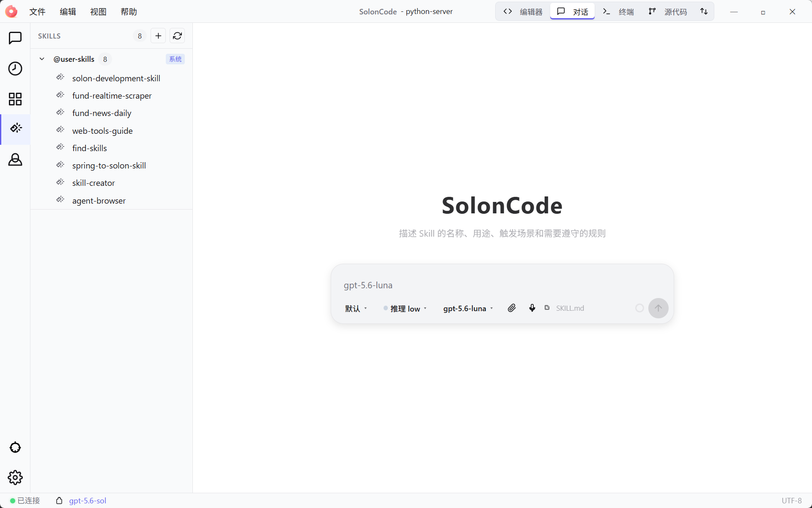This screenshot has width=812, height=508.
Task: Click the swap arrows icon in top toolbar
Action: (x=704, y=11)
